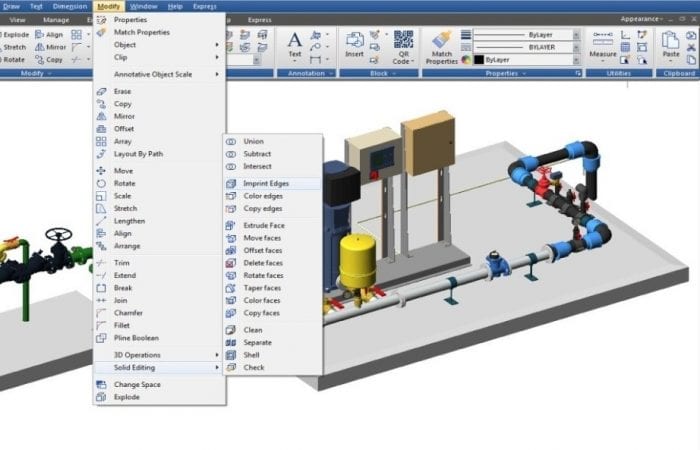Switch to the Express ribbon tab
The width and height of the screenshot is (700, 450).
click(x=259, y=19)
